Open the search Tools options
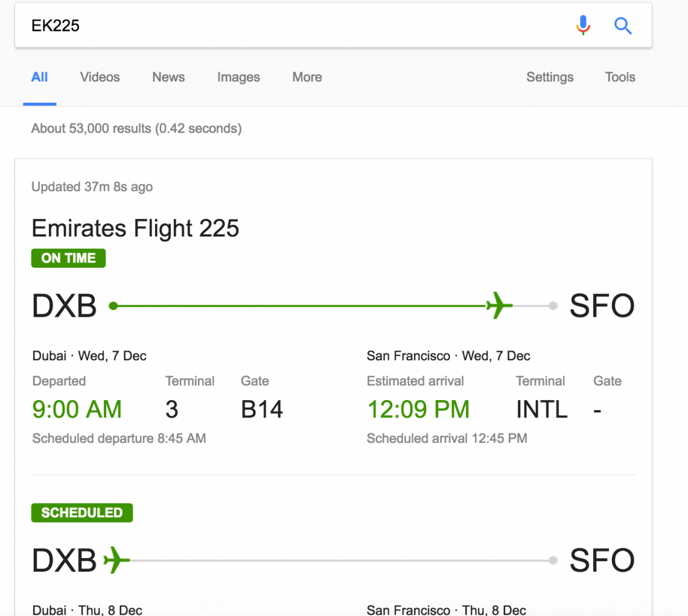688x616 pixels. tap(619, 77)
